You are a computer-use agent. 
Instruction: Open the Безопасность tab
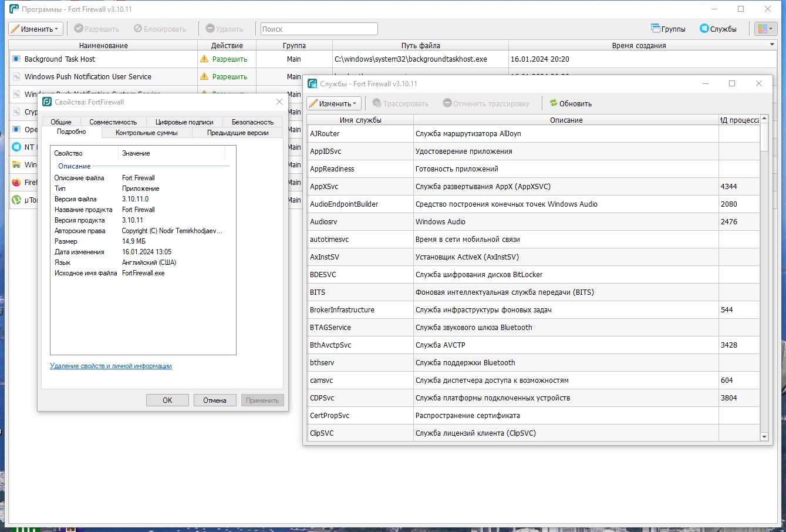pos(252,122)
